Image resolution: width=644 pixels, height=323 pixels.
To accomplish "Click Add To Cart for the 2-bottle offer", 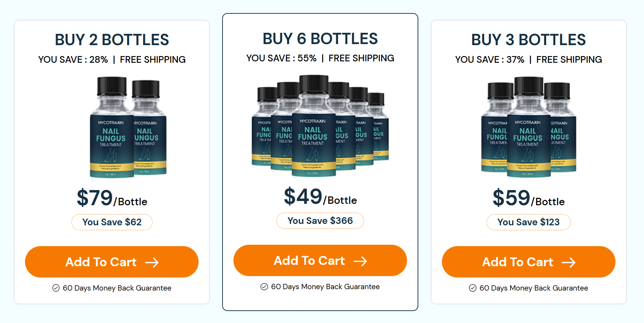I will (112, 262).
